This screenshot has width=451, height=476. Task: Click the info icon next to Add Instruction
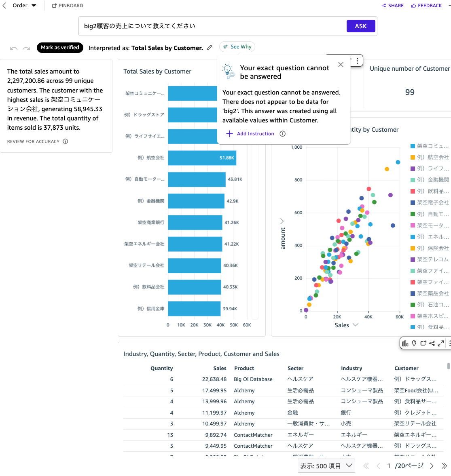click(x=282, y=133)
